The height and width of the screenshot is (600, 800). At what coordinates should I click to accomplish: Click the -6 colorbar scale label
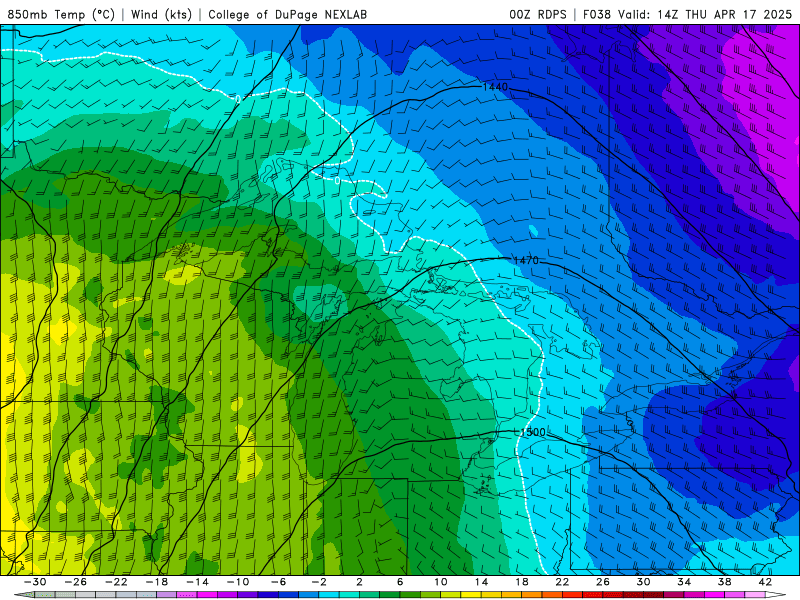[278, 582]
